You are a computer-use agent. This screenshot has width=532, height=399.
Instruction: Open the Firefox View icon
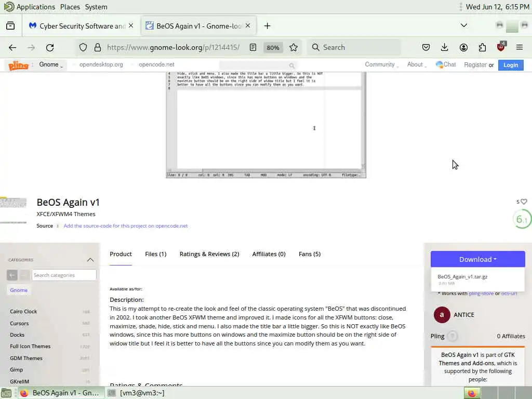[10, 26]
